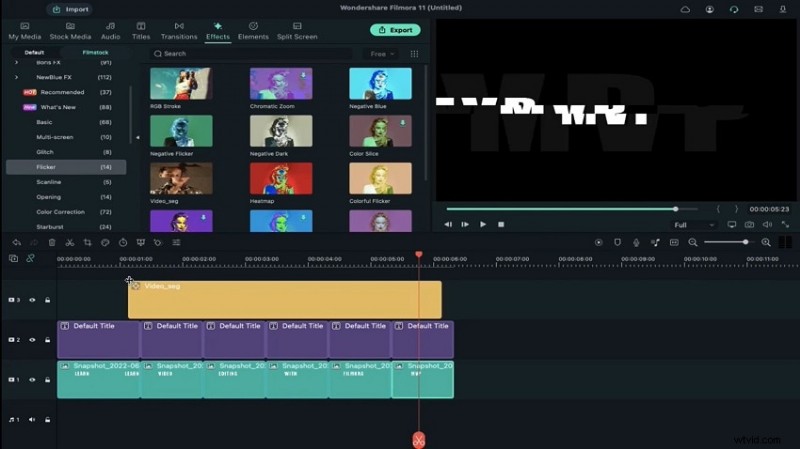Stop the preview playback

501,224
